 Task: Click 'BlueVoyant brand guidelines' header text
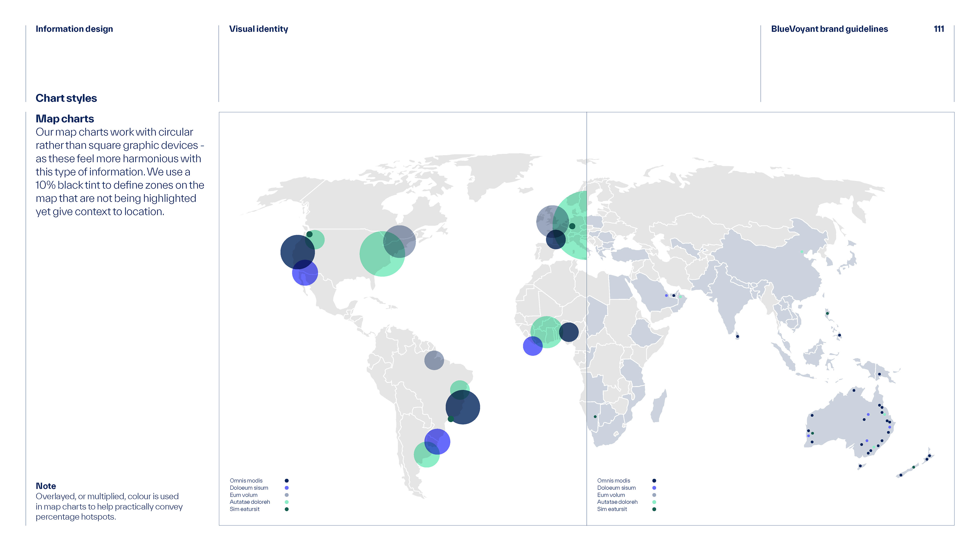829,29
